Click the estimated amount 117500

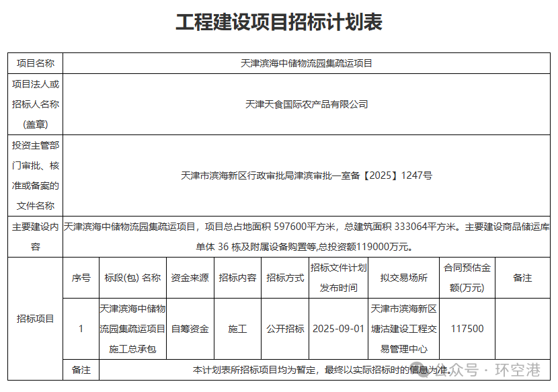coord(467,329)
